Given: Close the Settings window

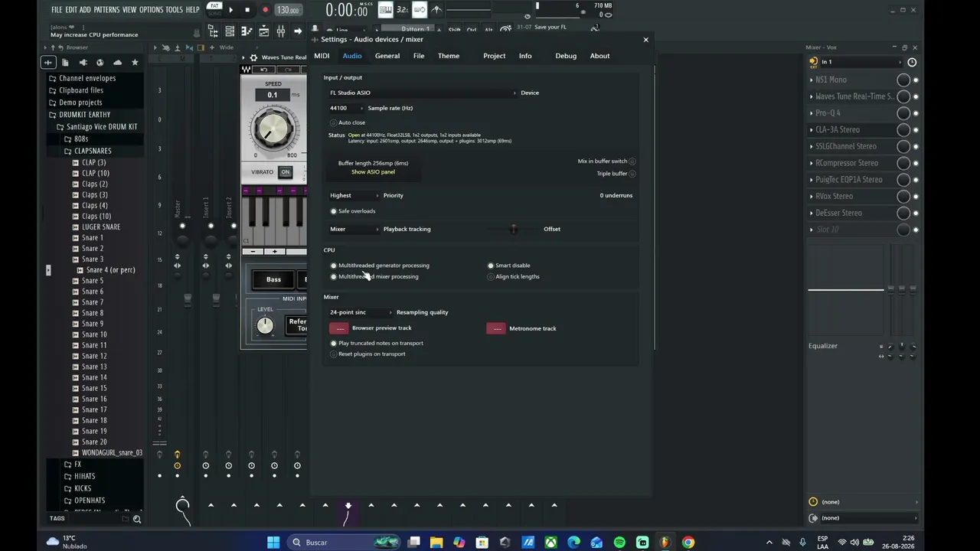Looking at the screenshot, I should (645, 39).
